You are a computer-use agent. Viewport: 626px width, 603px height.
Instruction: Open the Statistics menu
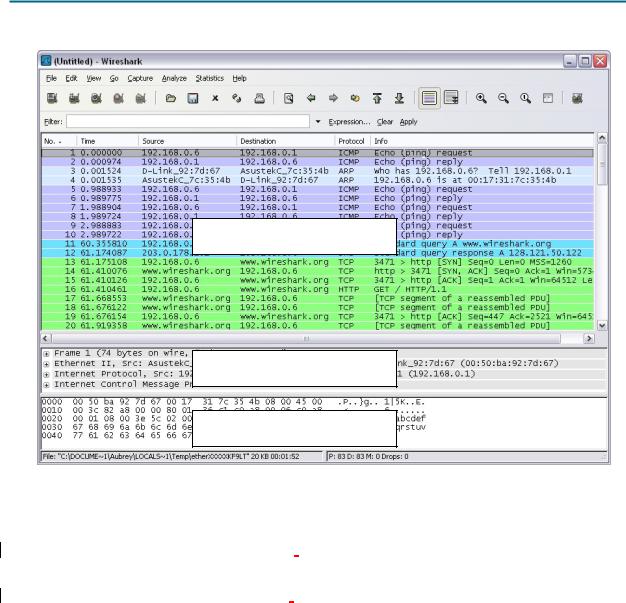coord(210,78)
